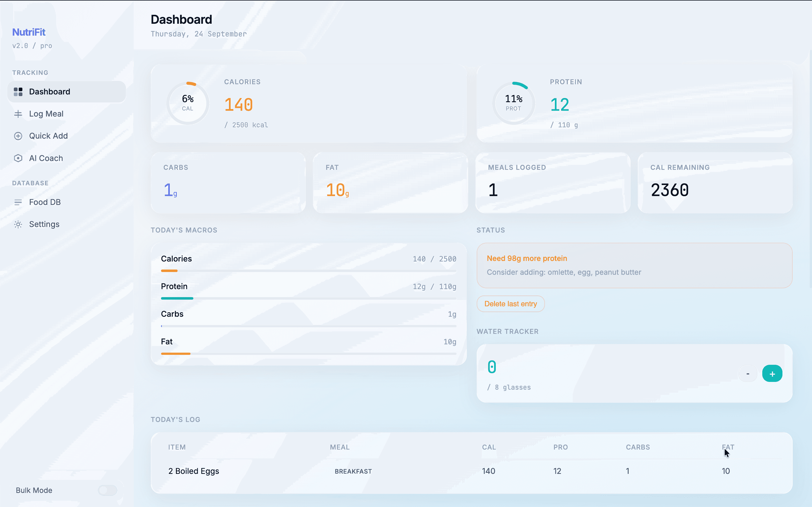Click the Protein progress bar in Today's Macros
The width and height of the screenshot is (812, 507).
click(309, 298)
